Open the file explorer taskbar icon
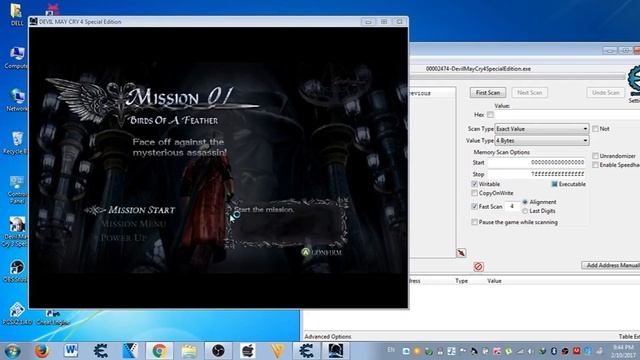Image resolution: width=640 pixels, height=360 pixels. pos(189,351)
